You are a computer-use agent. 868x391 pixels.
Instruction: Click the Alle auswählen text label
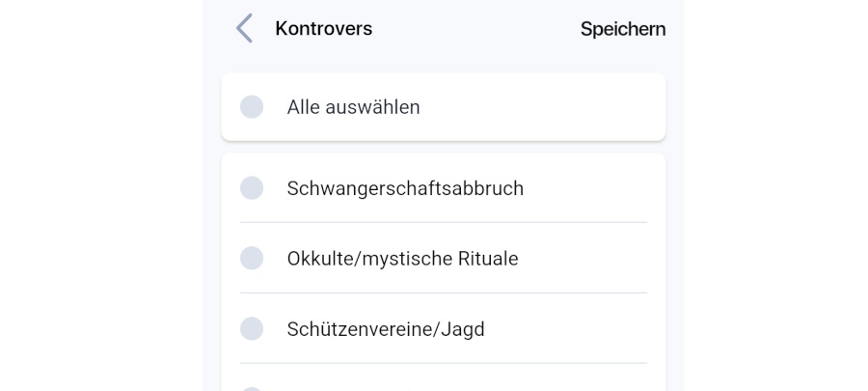pos(353,107)
